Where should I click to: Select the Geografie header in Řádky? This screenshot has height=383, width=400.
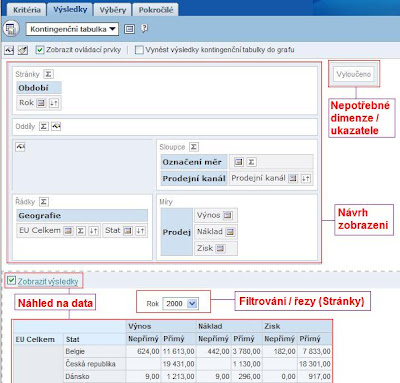pyautogui.click(x=82, y=216)
